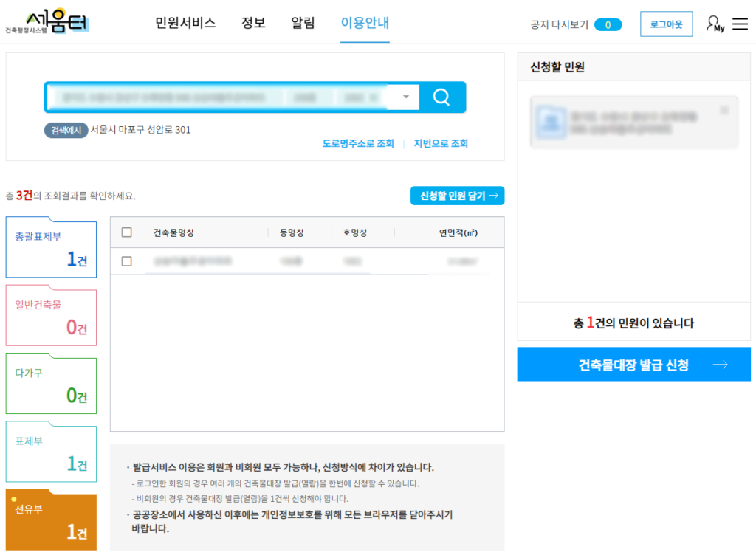Click the magnifier search button
This screenshot has height=558, width=756.
pyautogui.click(x=441, y=97)
